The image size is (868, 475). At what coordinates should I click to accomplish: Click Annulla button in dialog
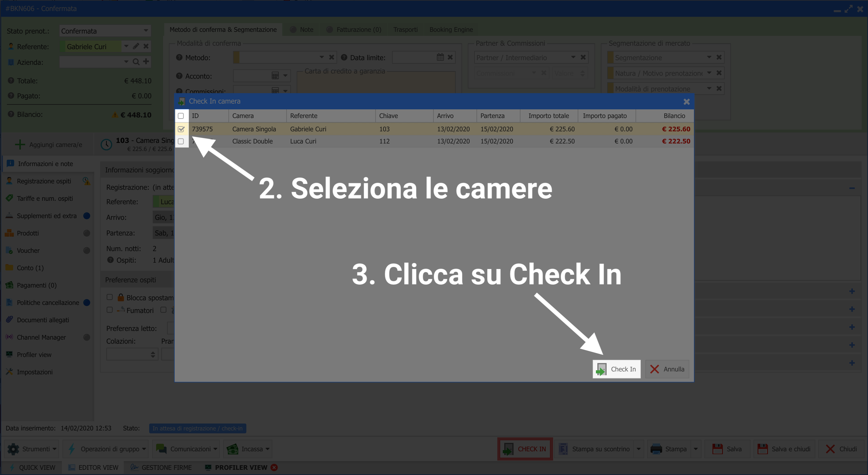pyautogui.click(x=667, y=369)
